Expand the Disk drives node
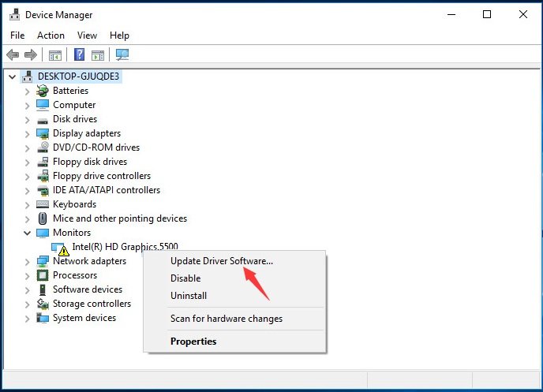 point(28,120)
